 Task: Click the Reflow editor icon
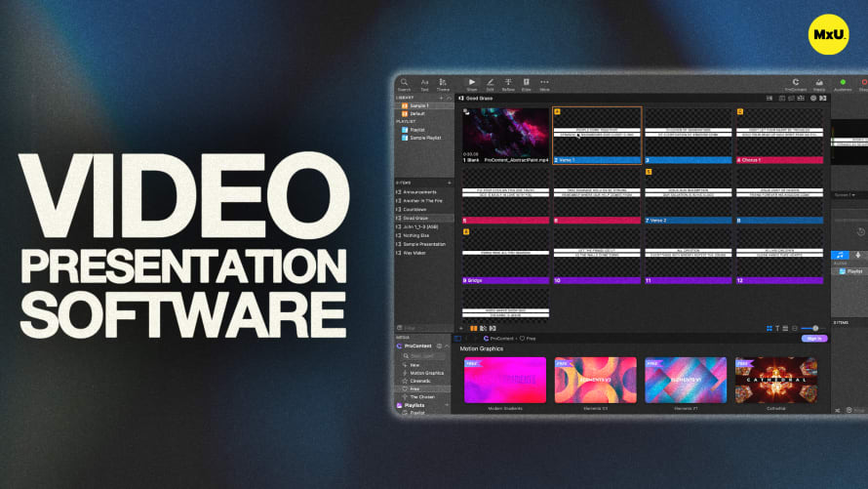coord(508,84)
